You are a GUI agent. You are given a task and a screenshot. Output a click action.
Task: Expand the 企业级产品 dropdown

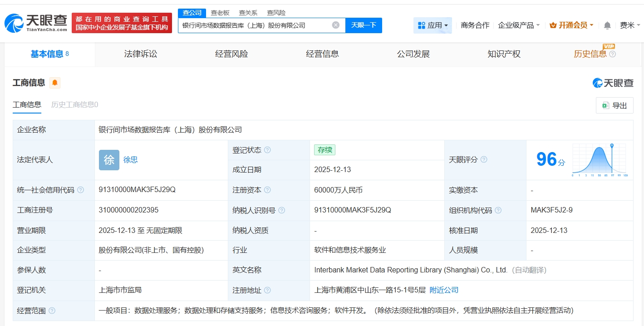519,25
